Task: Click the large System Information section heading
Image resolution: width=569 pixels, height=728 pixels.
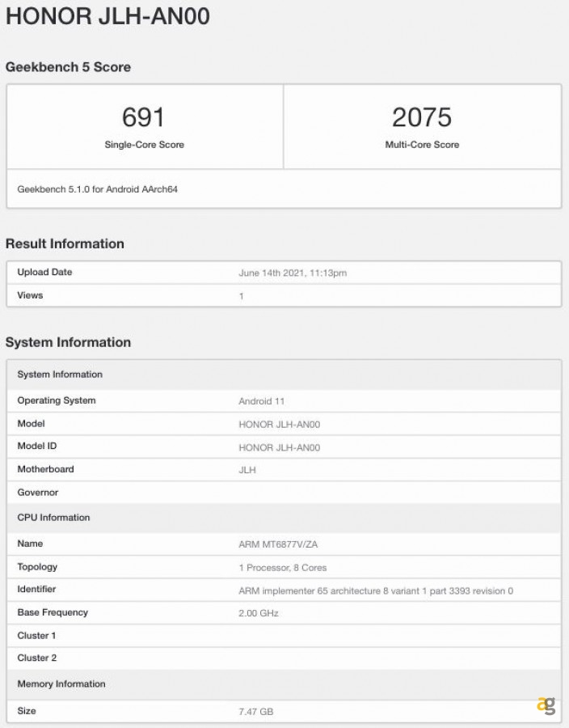Action: point(68,342)
